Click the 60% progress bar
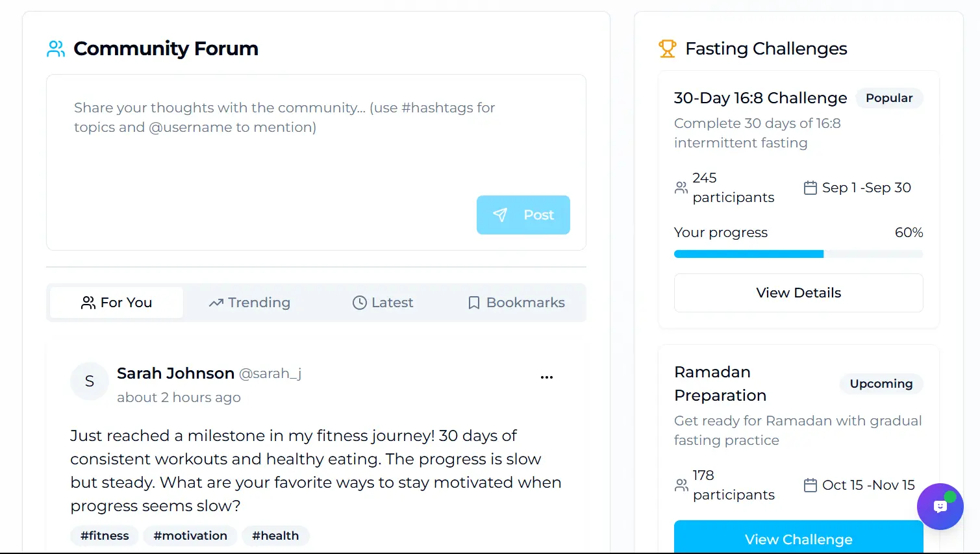 (x=799, y=254)
